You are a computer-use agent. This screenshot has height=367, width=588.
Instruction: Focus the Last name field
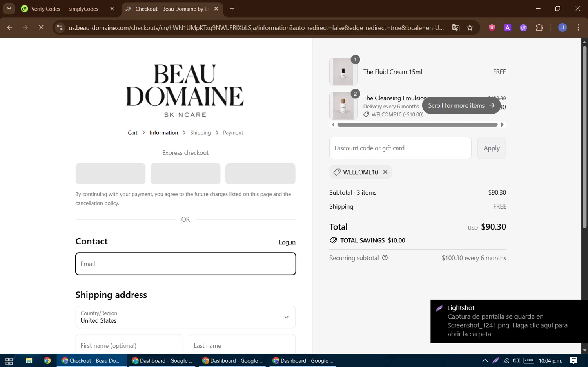point(242,345)
